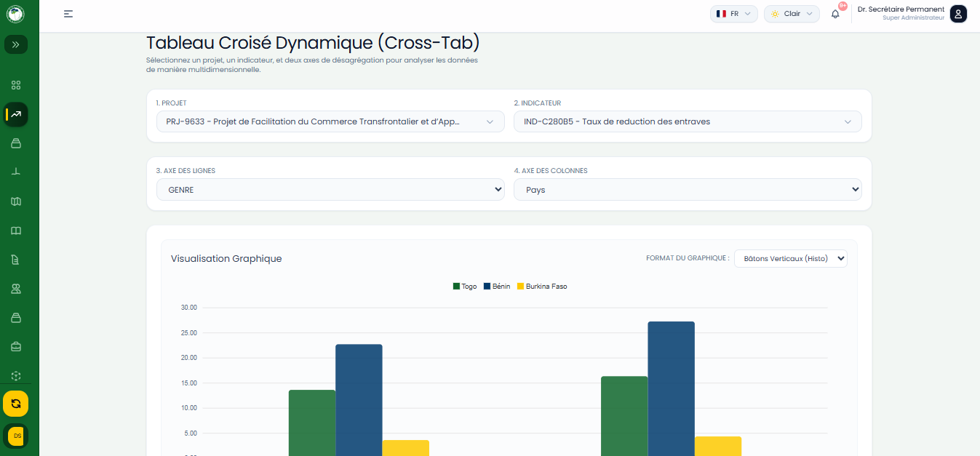Viewport: 980px width, 456px height.
Task: Click the DS avatar badge in sidebar
Action: tap(16, 436)
